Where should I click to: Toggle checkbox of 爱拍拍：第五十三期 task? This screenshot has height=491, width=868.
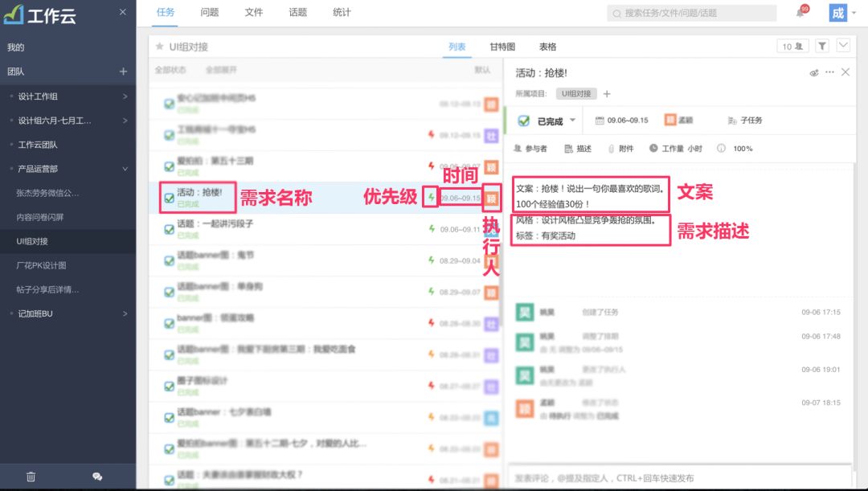click(170, 166)
